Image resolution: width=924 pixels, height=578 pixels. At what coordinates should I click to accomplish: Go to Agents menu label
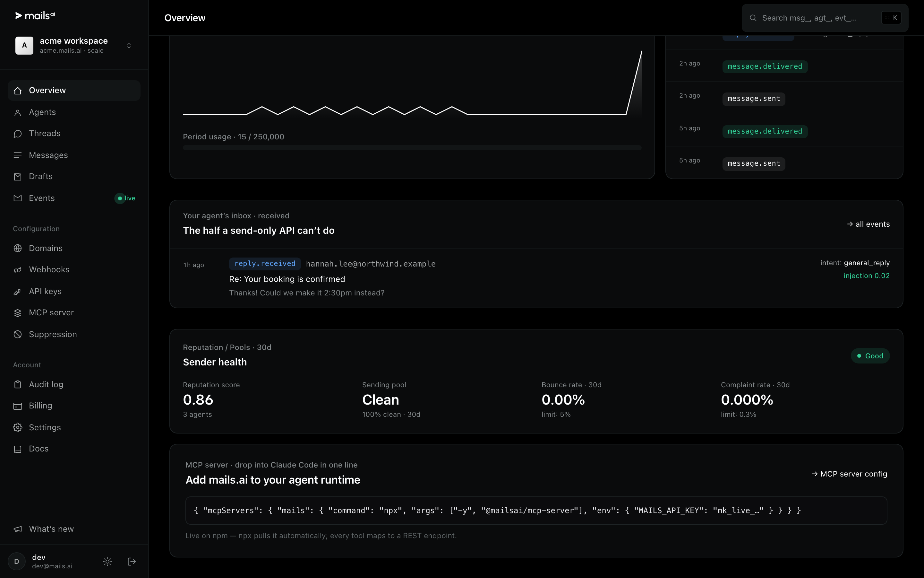pyautogui.click(x=42, y=112)
